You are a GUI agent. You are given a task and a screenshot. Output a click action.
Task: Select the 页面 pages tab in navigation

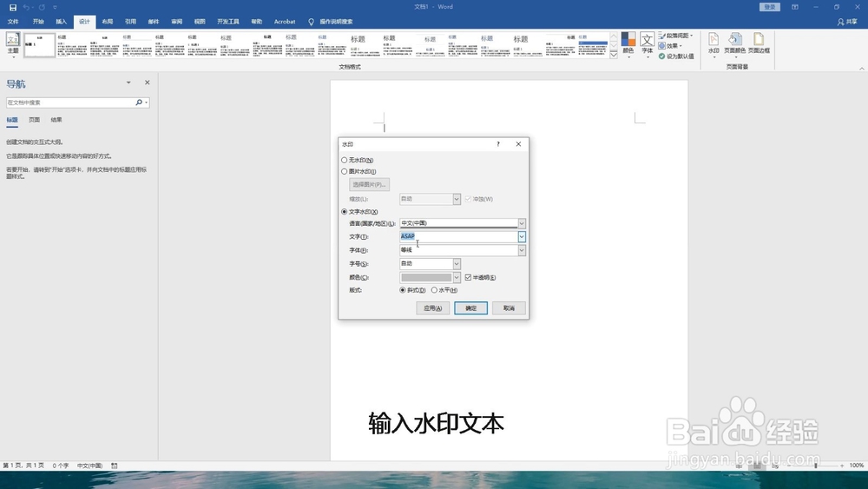click(x=35, y=120)
